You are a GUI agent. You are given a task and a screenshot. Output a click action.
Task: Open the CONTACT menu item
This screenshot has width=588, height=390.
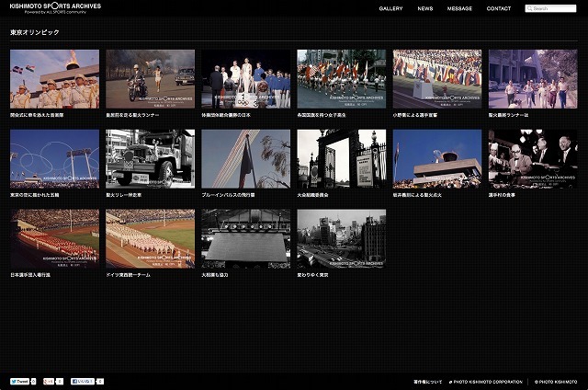(x=498, y=8)
